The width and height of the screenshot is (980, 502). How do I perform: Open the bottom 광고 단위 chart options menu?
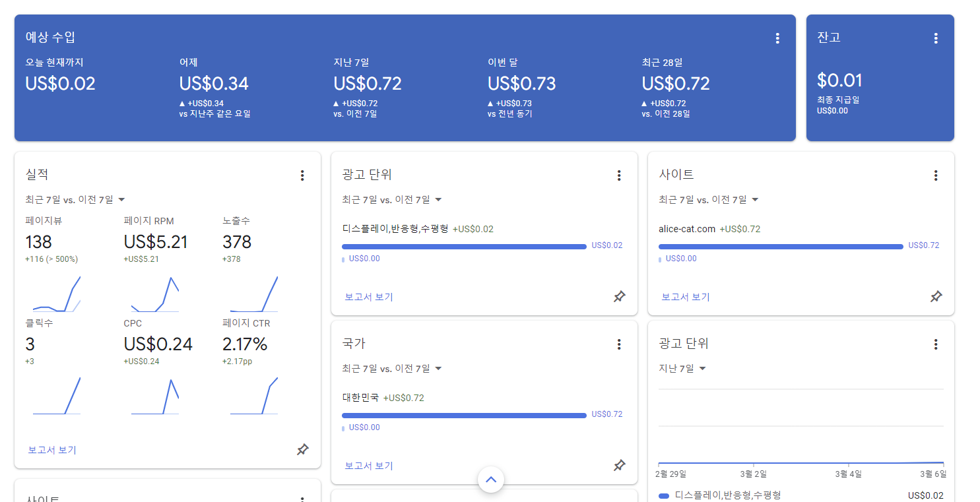click(936, 344)
